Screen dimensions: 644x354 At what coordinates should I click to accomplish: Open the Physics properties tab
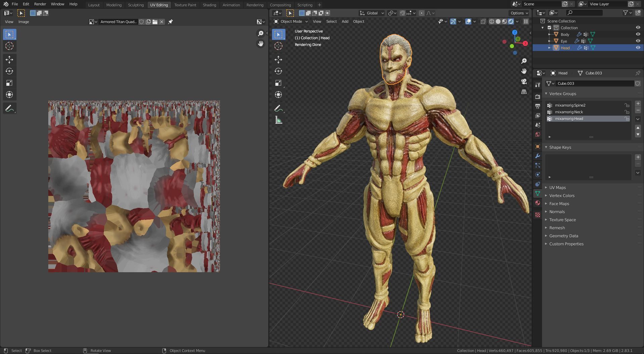coord(538,175)
